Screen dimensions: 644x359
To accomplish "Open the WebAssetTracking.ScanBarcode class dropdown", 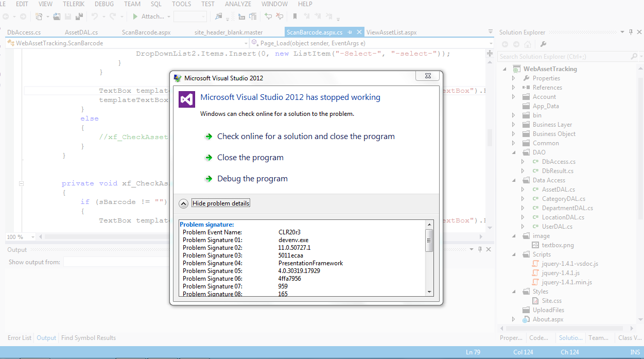I will 247,43.
